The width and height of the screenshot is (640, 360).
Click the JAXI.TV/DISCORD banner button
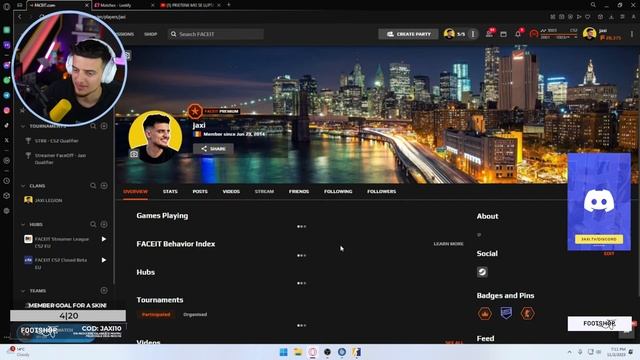[599, 239]
